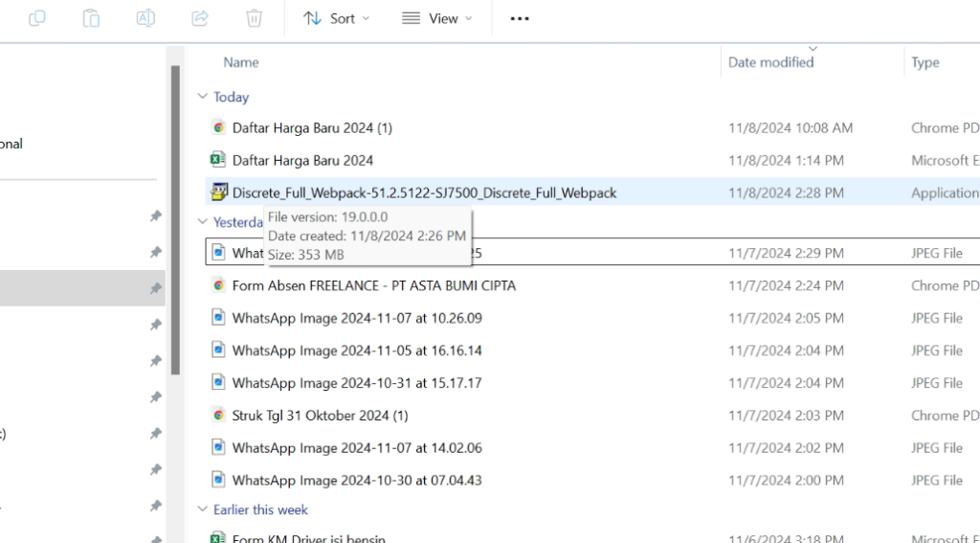
Task: Click the Excel icon of Daftar Harga Baru 2024
Action: click(218, 160)
